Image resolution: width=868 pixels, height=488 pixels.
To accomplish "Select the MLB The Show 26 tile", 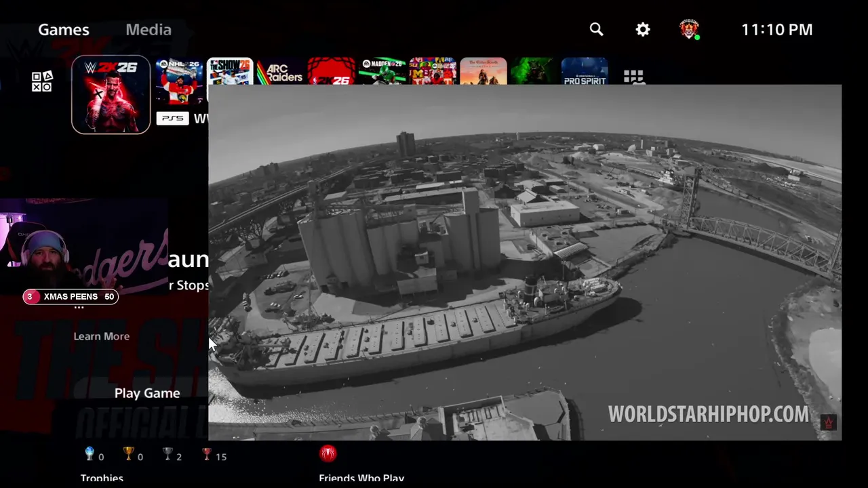I will (x=230, y=71).
